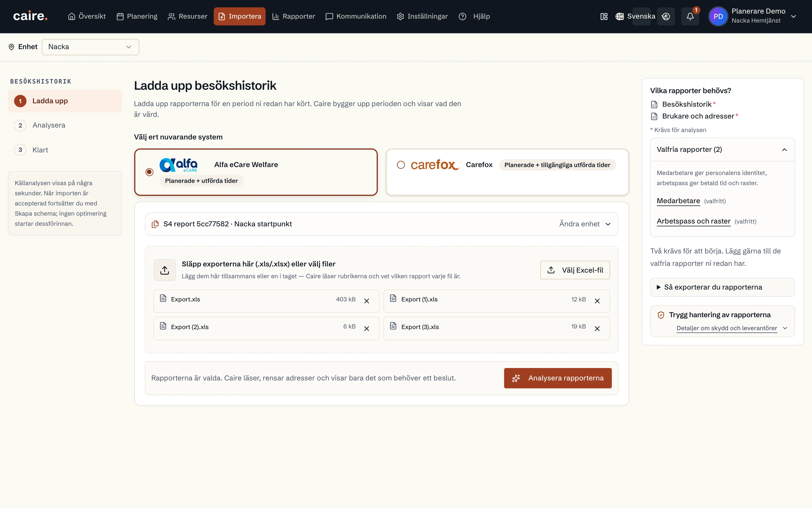
Task: Open the Resurser menu
Action: click(x=187, y=16)
